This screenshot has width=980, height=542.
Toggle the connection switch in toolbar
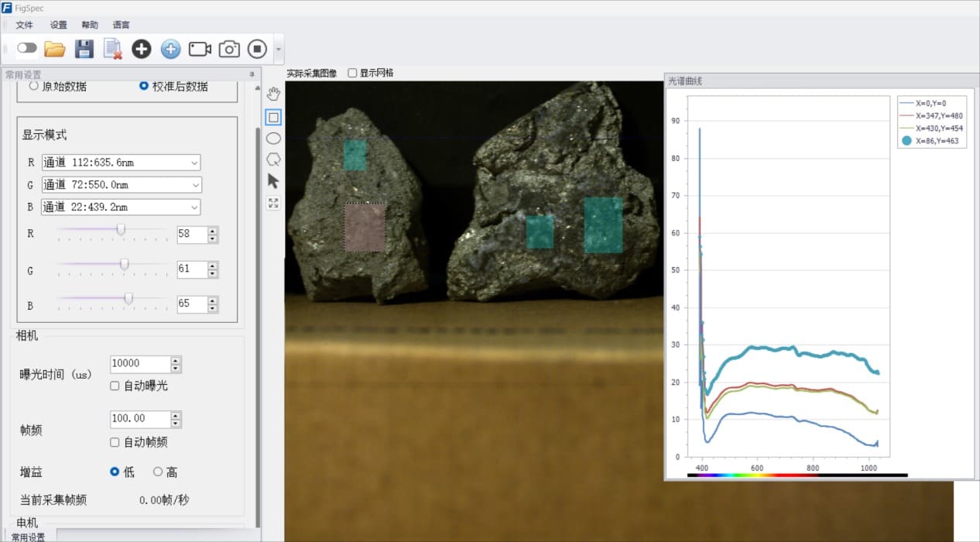point(27,48)
